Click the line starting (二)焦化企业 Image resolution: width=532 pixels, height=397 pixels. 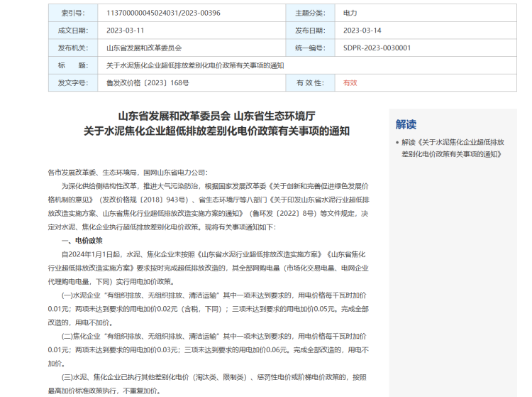tap(214, 336)
